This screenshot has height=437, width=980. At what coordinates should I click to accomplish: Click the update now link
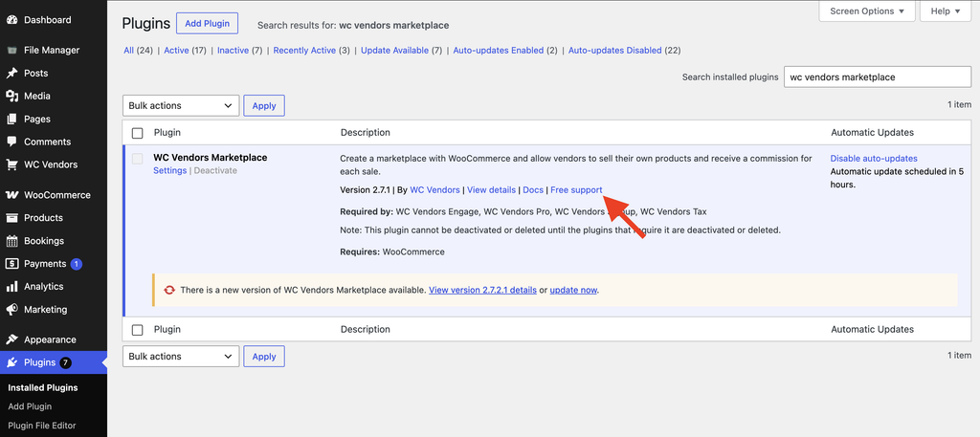[573, 291]
